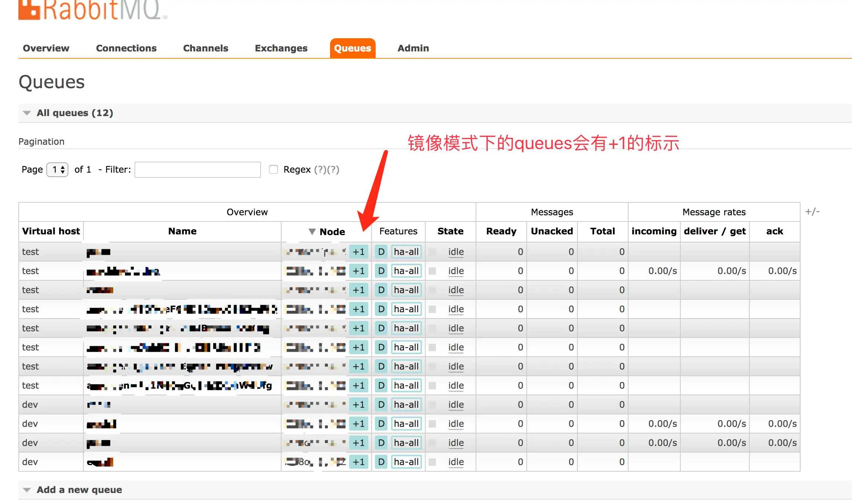The height and width of the screenshot is (504, 852).
Task: Click the first Regex (?) help icon
Action: click(320, 170)
